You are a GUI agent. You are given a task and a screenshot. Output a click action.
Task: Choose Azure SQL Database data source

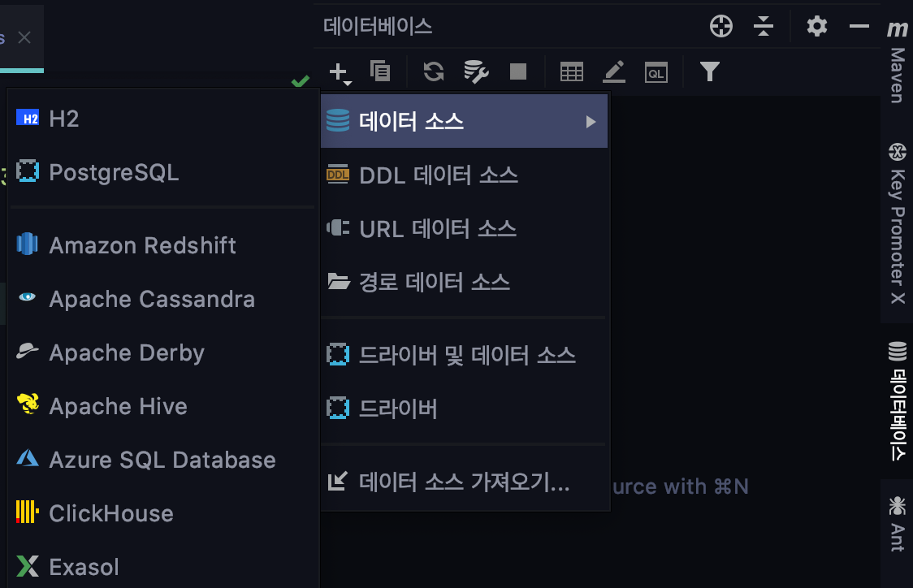[163, 460]
